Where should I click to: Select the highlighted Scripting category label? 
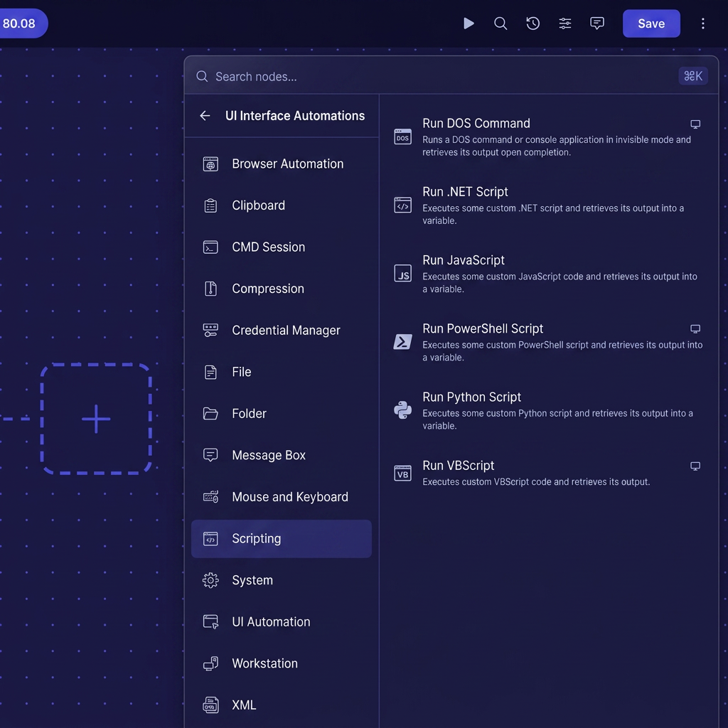pyautogui.click(x=256, y=539)
